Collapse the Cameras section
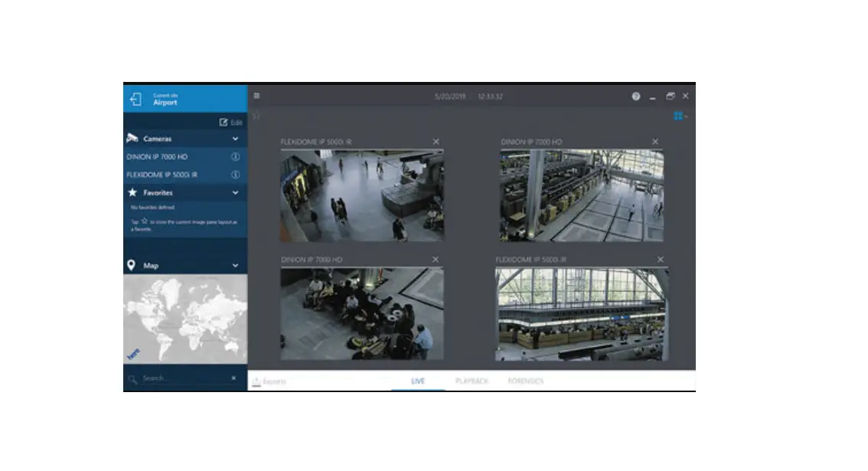The width and height of the screenshot is (868, 471). 235,138
